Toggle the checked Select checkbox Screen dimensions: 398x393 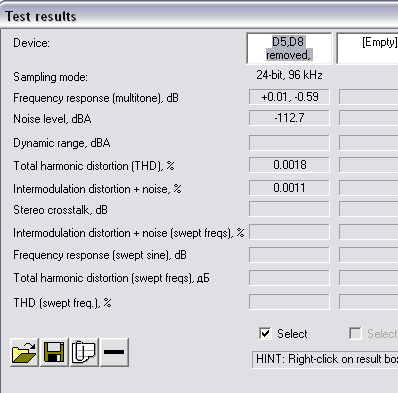coord(265,333)
